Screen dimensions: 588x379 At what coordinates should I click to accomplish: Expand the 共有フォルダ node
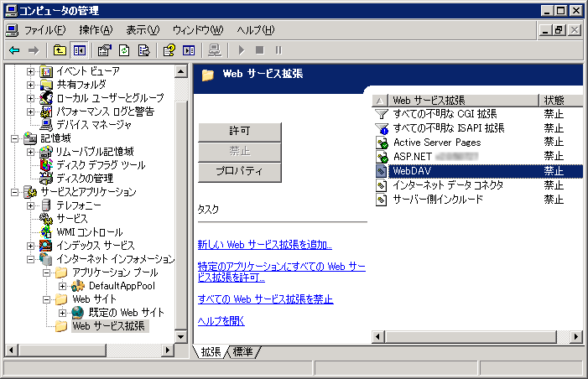point(30,85)
